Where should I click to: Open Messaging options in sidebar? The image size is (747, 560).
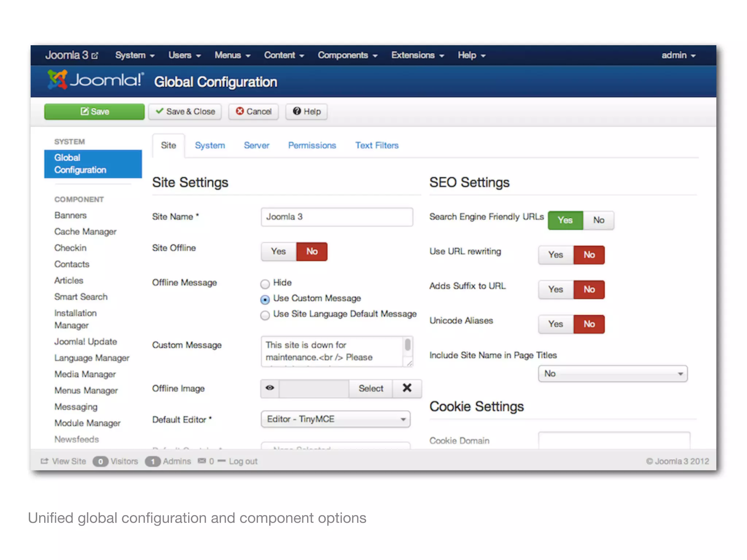coord(76,407)
